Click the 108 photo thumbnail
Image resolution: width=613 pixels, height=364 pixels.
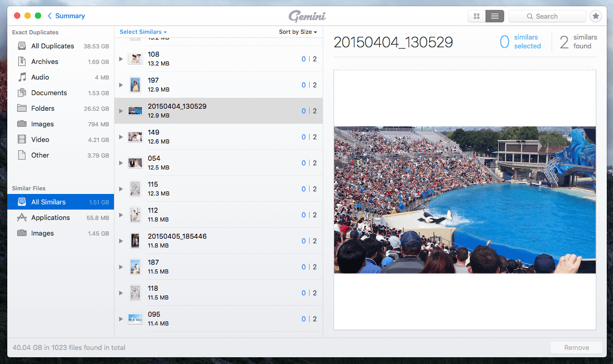point(135,59)
